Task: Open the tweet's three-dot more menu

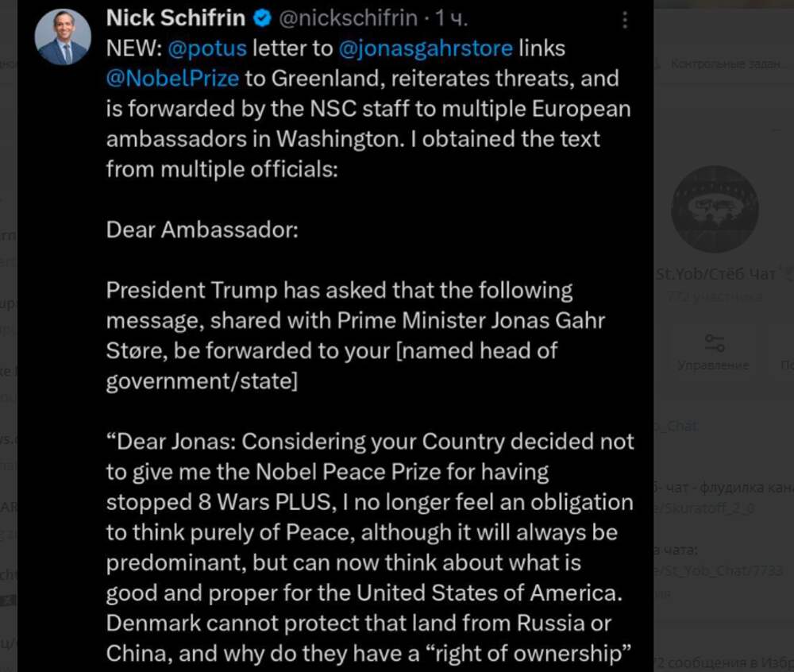Action: [626, 21]
